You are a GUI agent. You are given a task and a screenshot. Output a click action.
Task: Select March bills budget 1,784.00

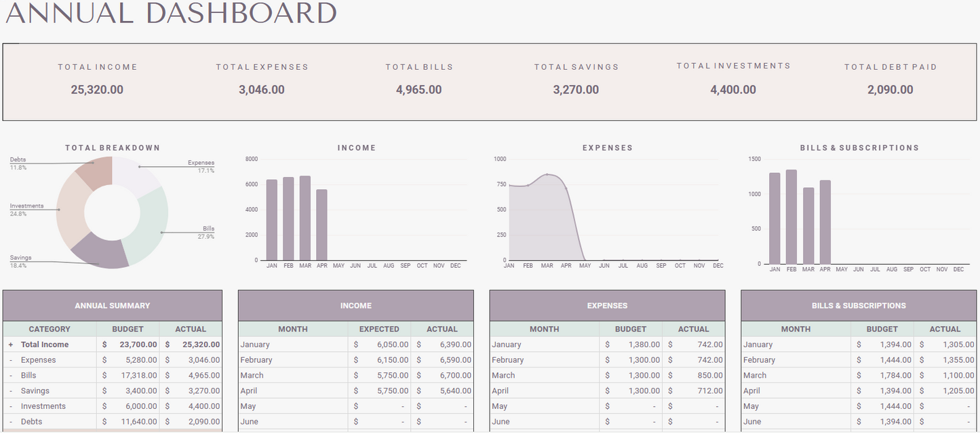882,376
